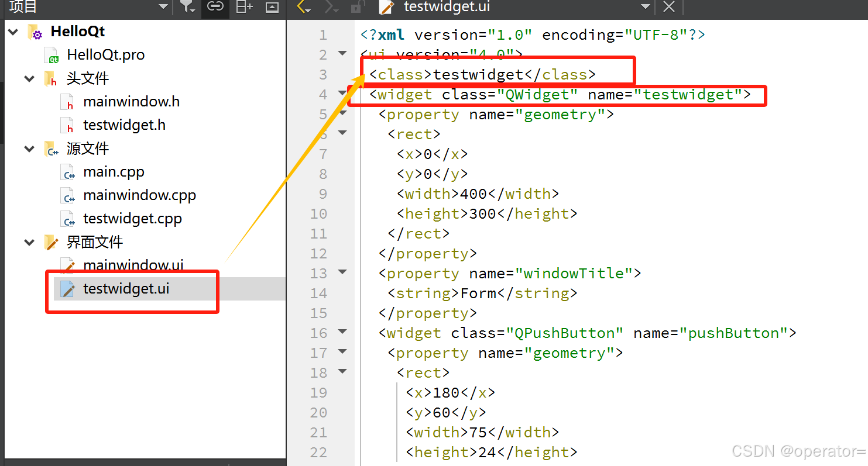
Task: Open the testwidget.ui open-documents dropdown
Action: coord(646,7)
